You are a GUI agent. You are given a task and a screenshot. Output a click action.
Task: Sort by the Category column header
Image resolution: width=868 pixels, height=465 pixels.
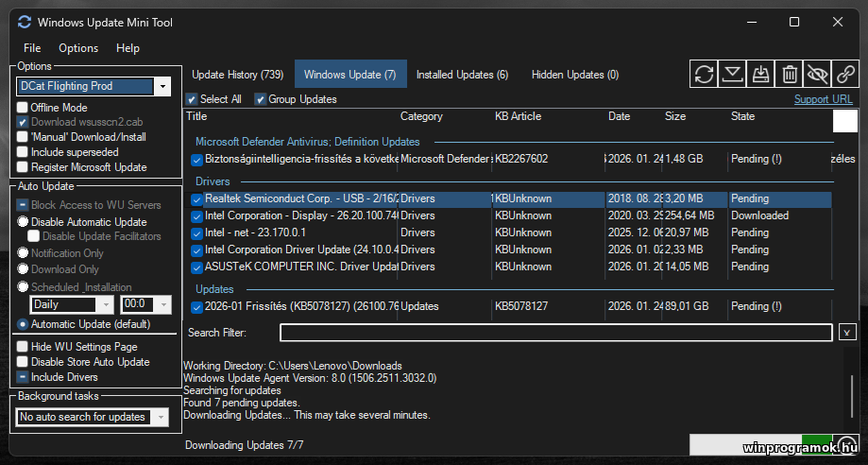point(421,116)
